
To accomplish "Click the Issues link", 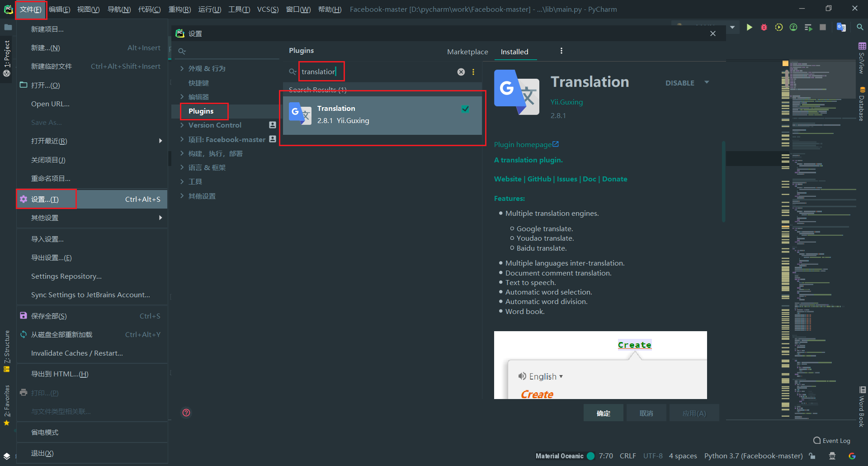I will (567, 179).
